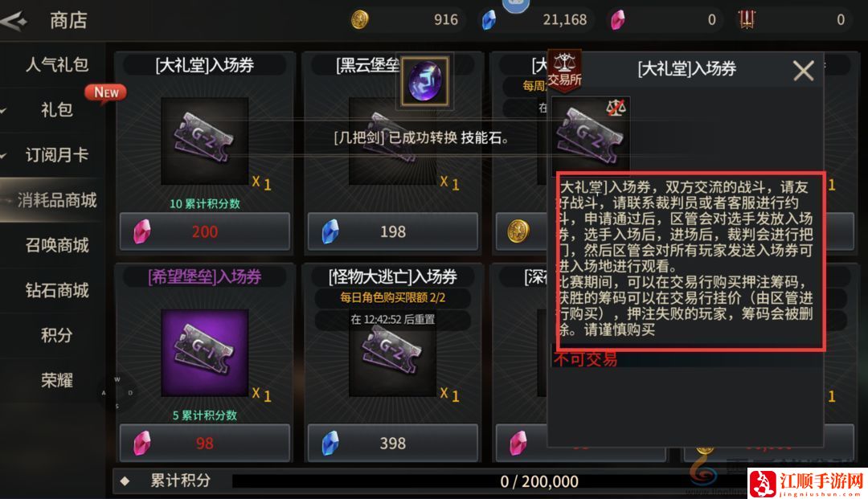Open the 交易所 exchange badge icon
This screenshot has height=499, width=868.
pos(564,70)
